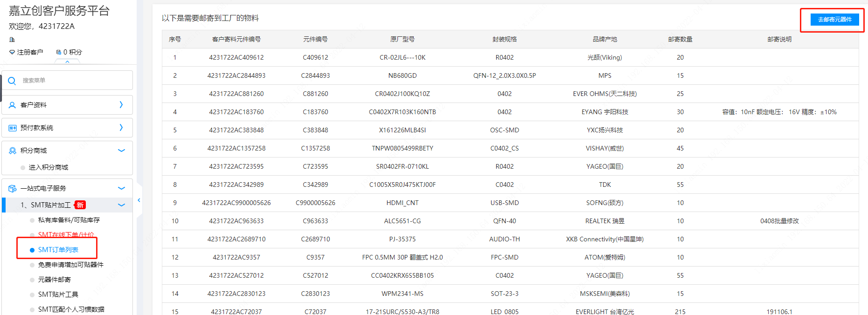Click the 客户资料 user icon
Image resolution: width=868 pixels, height=315 pixels.
pyautogui.click(x=12, y=105)
